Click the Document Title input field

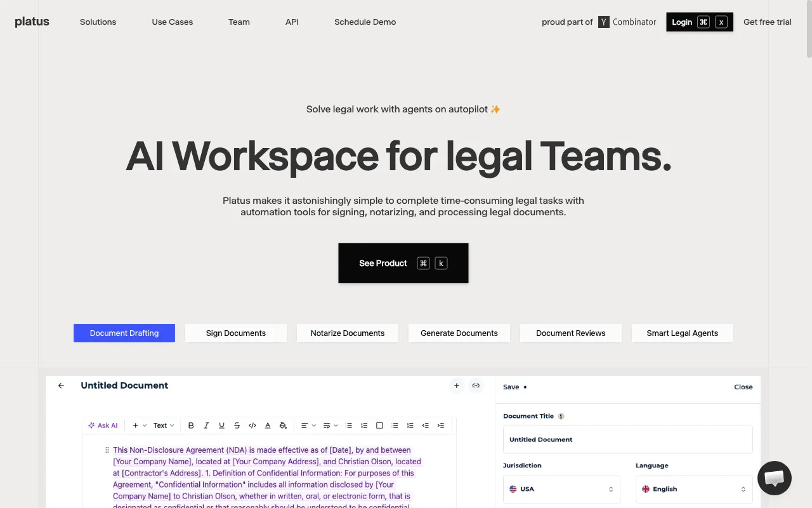point(628,439)
